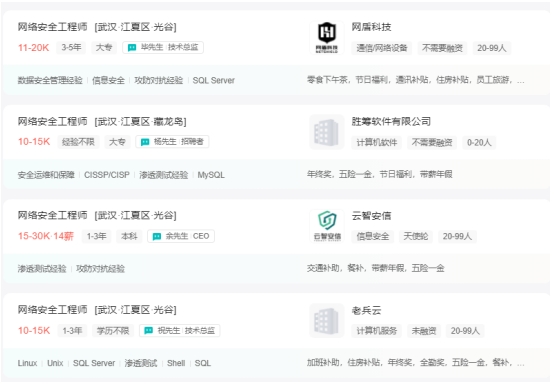This screenshot has width=556, height=387.
Task: Click the CISSP/CISP skill tag
Action: coord(107,175)
